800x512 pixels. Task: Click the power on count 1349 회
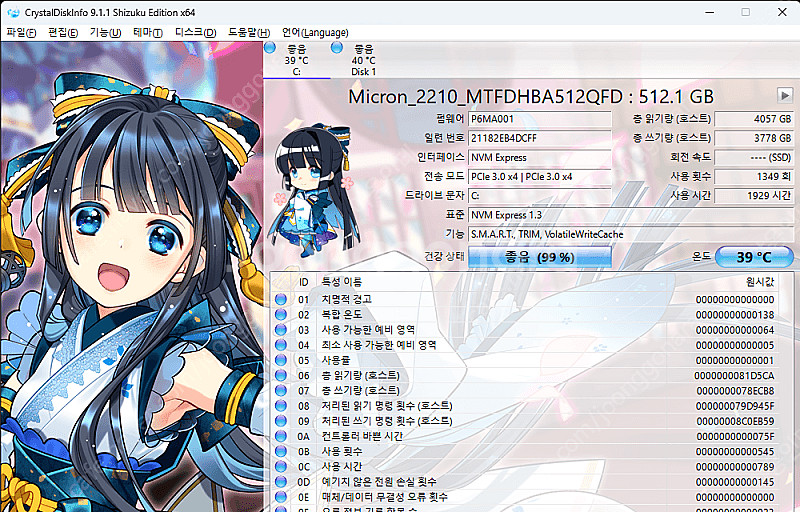[754, 176]
